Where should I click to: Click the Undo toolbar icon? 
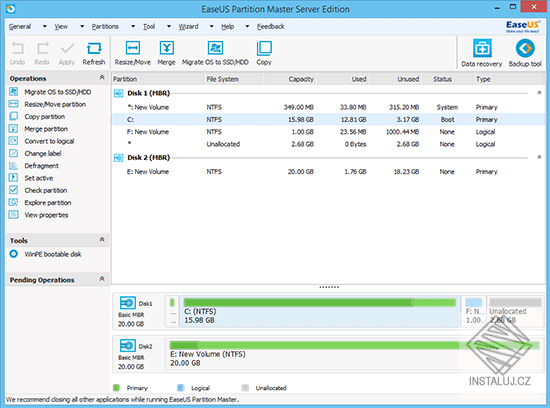[17, 53]
